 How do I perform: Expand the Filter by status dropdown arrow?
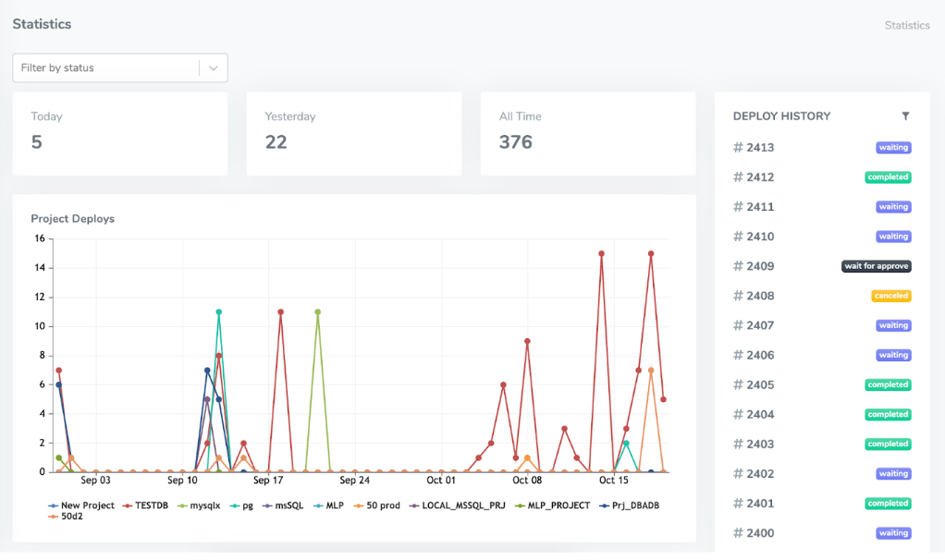click(x=214, y=67)
